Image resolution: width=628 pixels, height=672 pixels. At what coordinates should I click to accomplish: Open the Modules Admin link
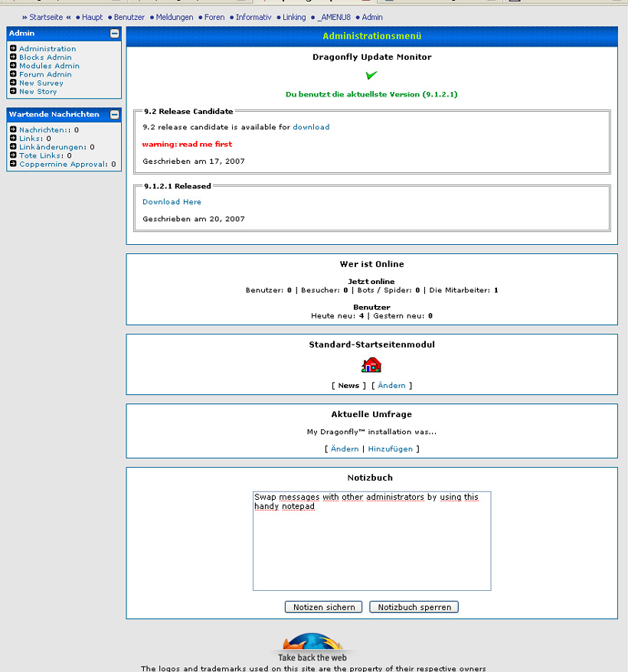pyautogui.click(x=49, y=66)
